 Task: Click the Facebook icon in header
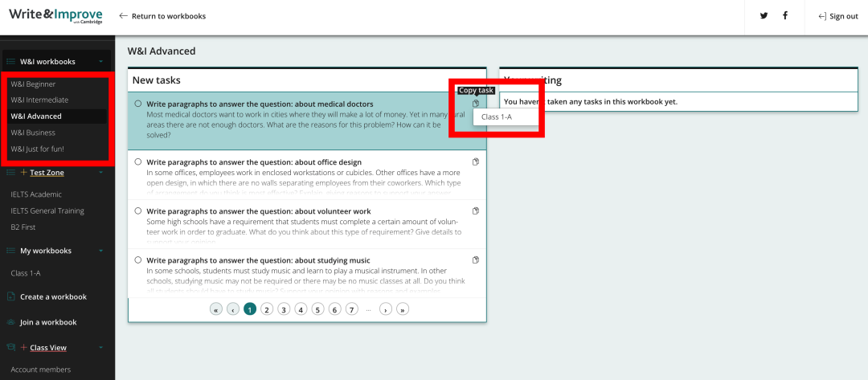click(784, 16)
